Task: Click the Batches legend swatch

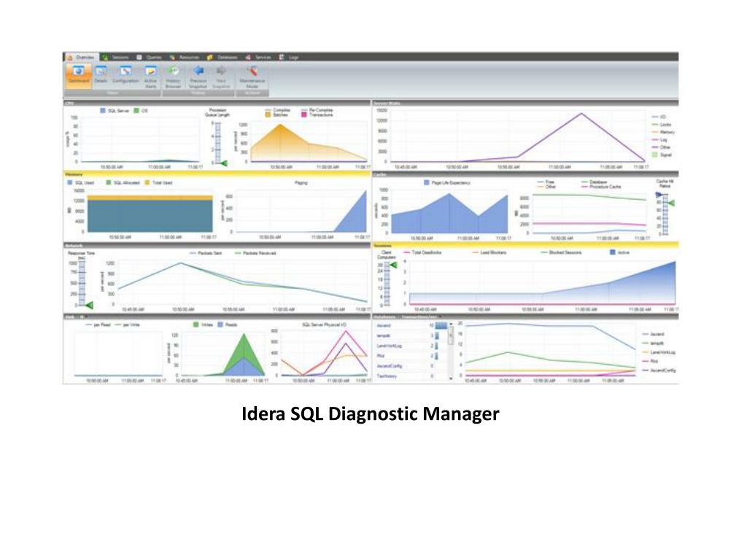Action: click(x=268, y=114)
